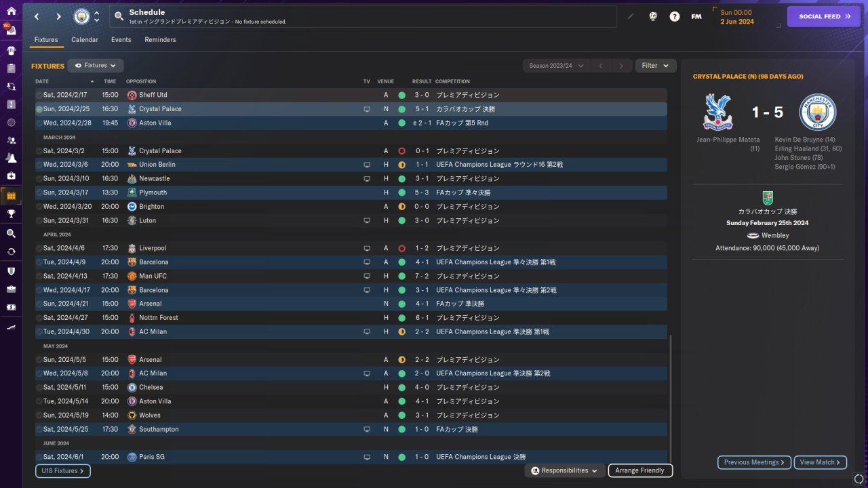Click the fixtures list vertical scrollbar

coord(670,400)
